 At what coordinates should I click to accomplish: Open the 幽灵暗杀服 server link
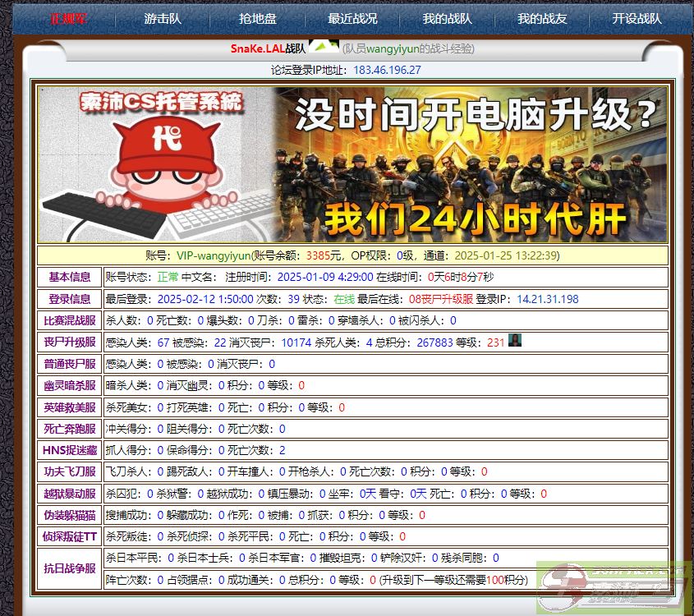coord(70,385)
